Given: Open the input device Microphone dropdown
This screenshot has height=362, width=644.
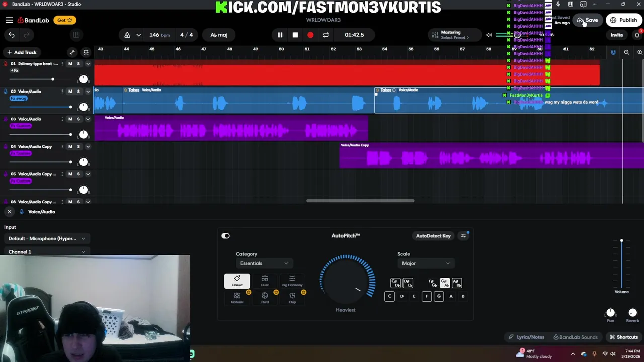Looking at the screenshot, I should (46, 239).
